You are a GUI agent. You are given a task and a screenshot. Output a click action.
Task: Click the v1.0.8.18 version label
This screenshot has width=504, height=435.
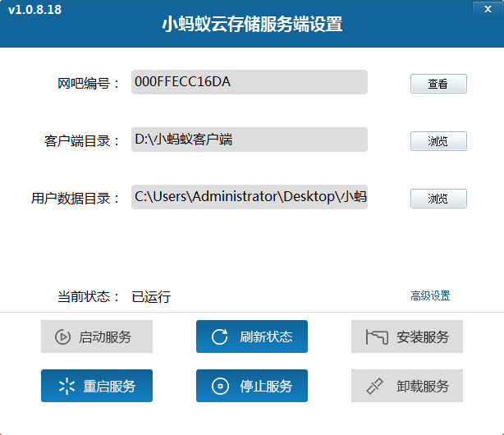tap(34, 10)
